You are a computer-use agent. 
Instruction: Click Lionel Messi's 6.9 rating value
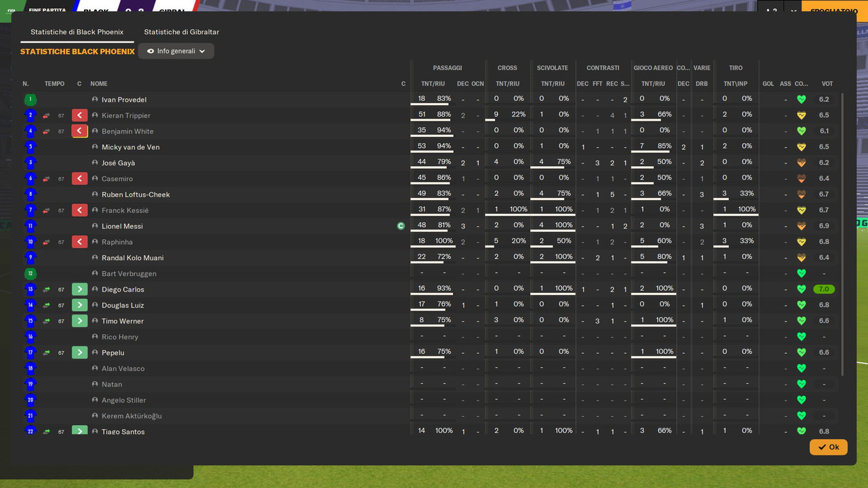(x=824, y=226)
